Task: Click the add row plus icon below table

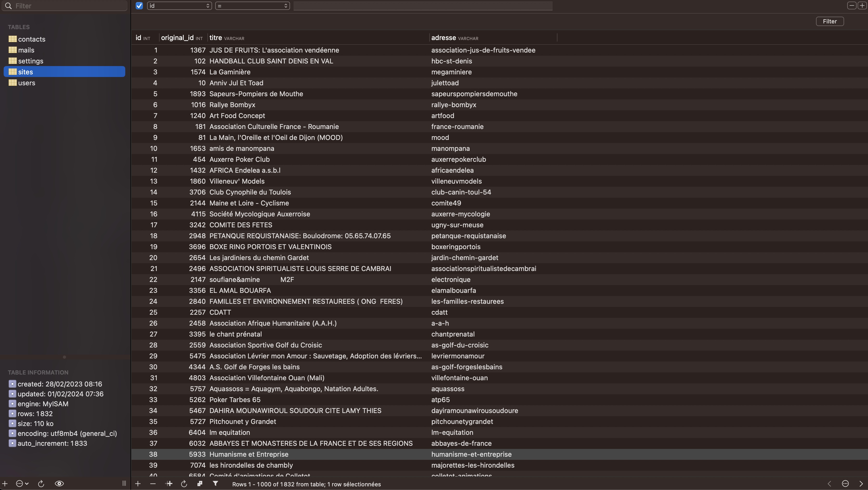Action: (x=138, y=483)
